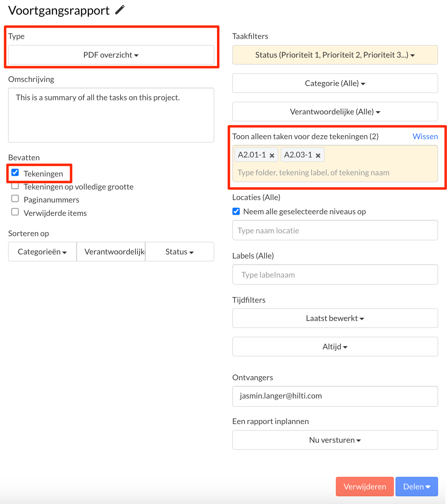Viewport: 447px width, 504px height.
Task: Uncheck the Tekeningen checkbox
Action: [x=15, y=172]
